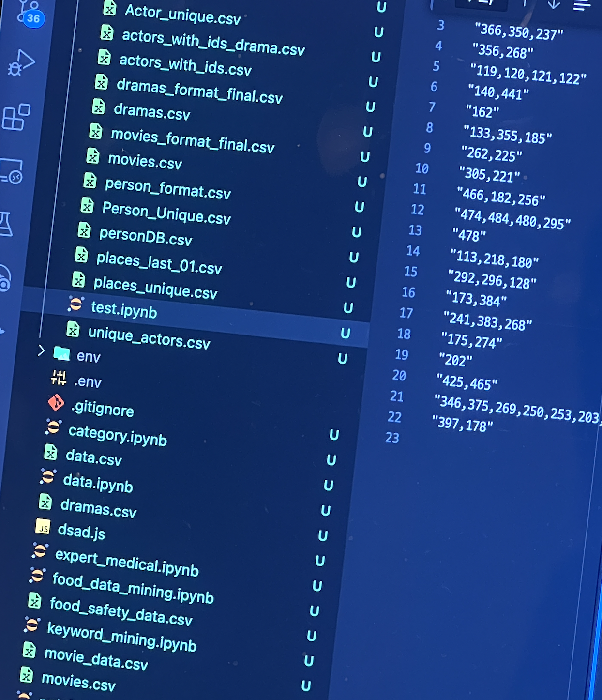Open the .gitignore file
Image resolution: width=602 pixels, height=700 pixels.
click(103, 409)
